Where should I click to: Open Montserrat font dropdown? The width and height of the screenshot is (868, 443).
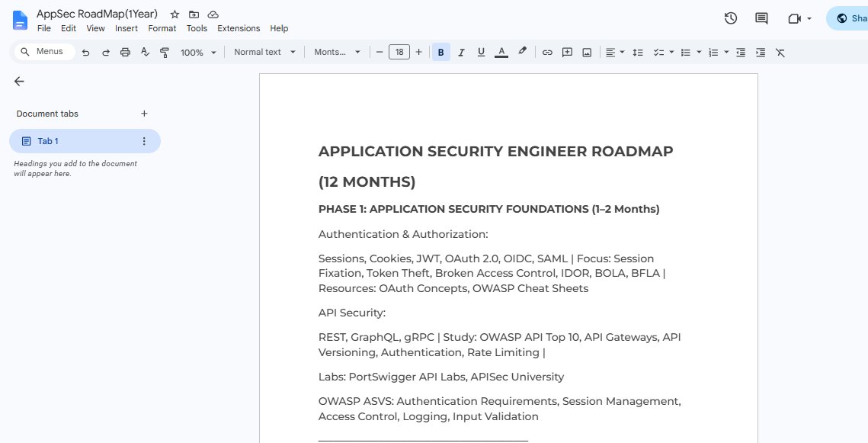(337, 52)
